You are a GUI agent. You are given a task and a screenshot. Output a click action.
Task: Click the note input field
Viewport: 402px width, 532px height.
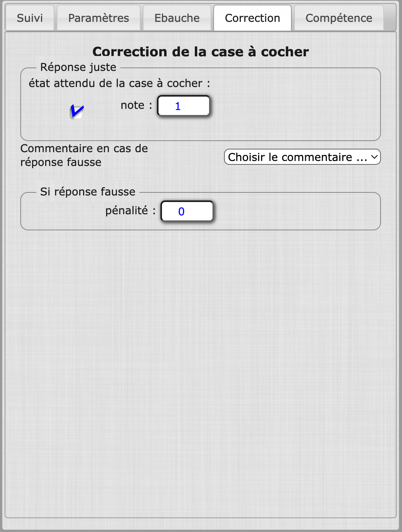click(x=184, y=106)
